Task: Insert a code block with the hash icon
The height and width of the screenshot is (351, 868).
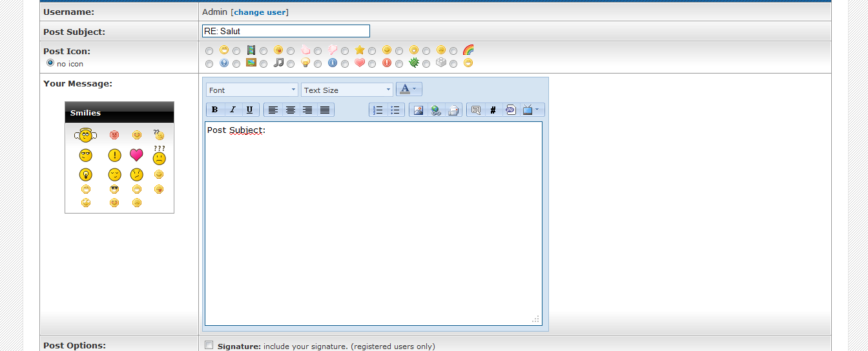Action: (x=493, y=110)
